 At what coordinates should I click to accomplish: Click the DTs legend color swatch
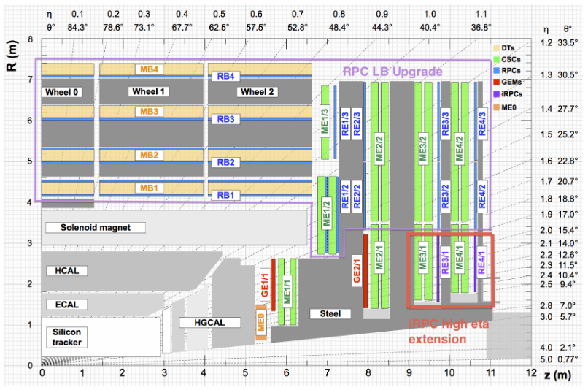[496, 48]
